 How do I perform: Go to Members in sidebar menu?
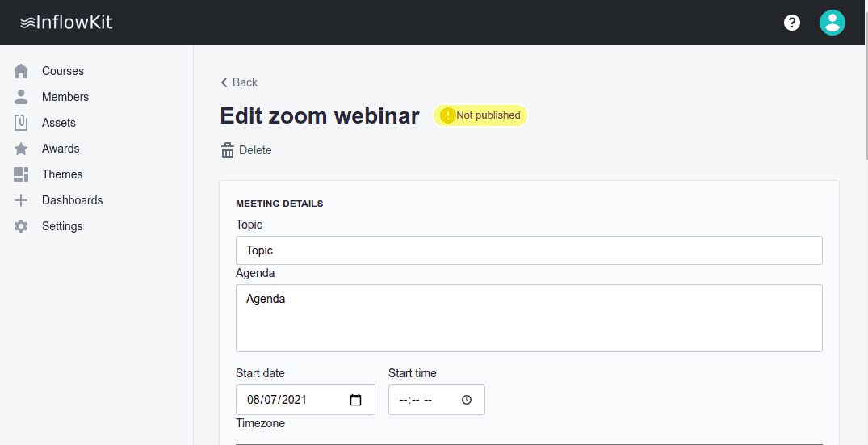[x=65, y=97]
